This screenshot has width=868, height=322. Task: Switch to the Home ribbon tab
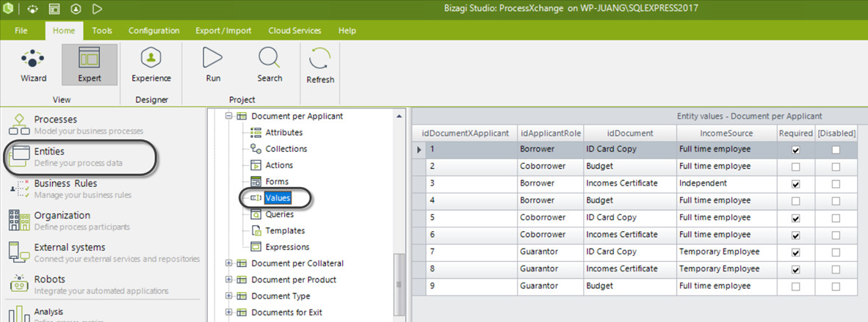[x=64, y=30]
